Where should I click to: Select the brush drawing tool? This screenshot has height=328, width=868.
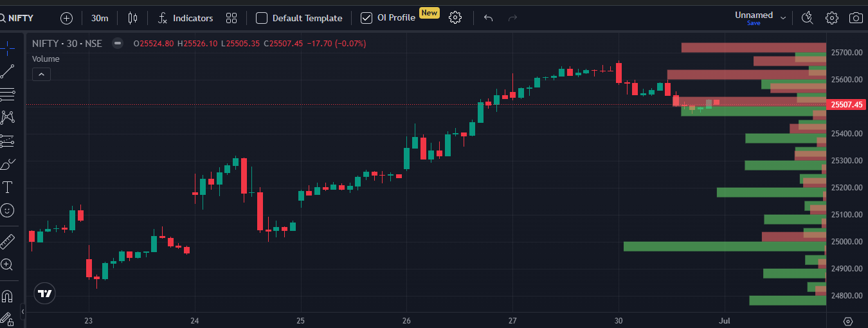coord(8,164)
